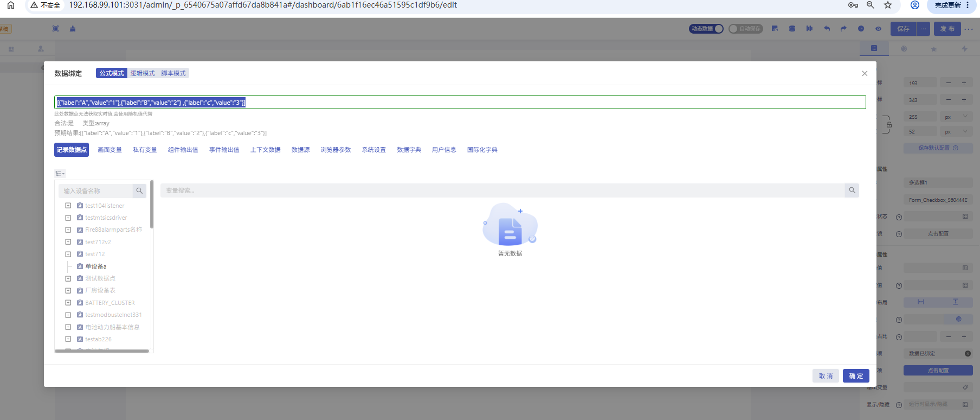Click the 保存默认配置 button
The height and width of the screenshot is (420, 980).
coord(938,148)
